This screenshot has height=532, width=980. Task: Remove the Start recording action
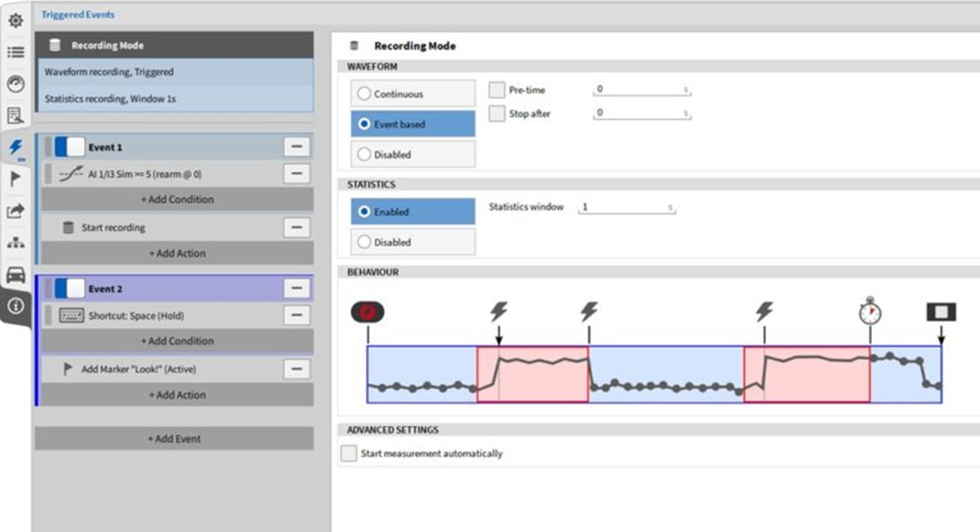coord(297,228)
